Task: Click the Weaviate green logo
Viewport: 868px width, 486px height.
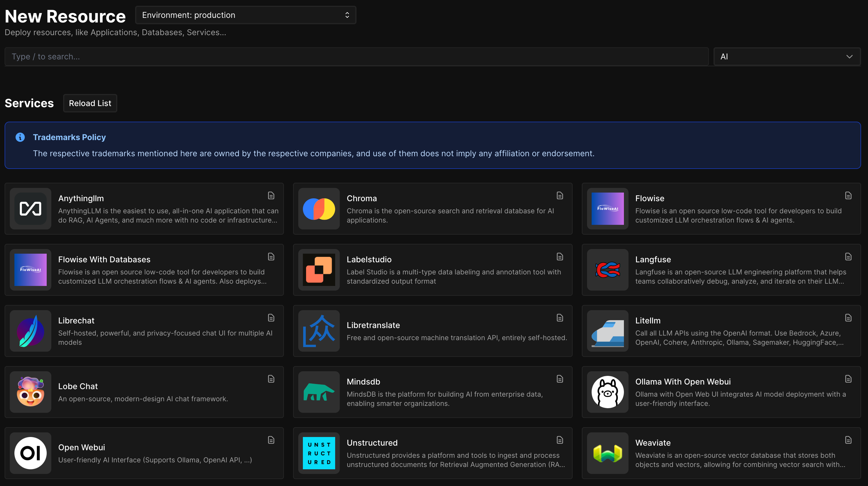Action: click(607, 453)
